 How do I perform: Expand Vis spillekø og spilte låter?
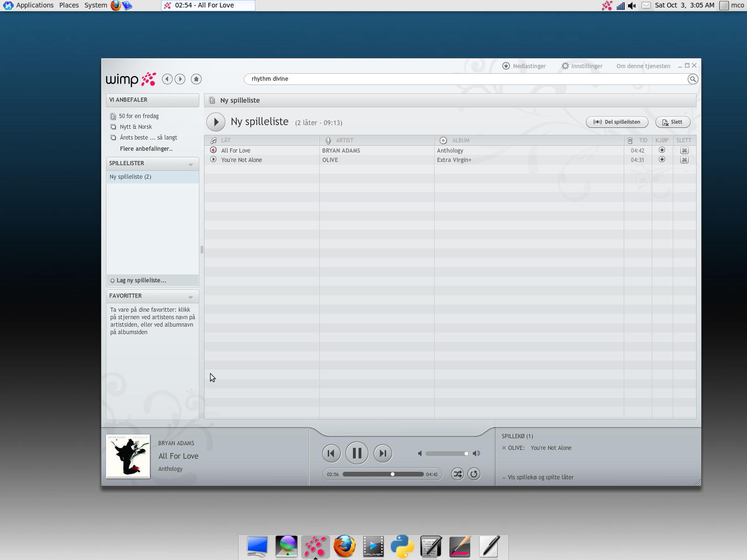click(x=538, y=477)
